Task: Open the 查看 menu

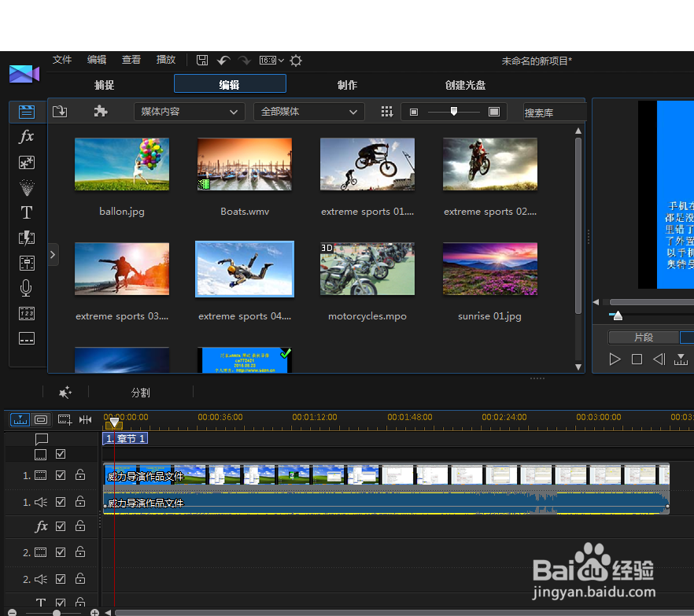Action: [131, 60]
